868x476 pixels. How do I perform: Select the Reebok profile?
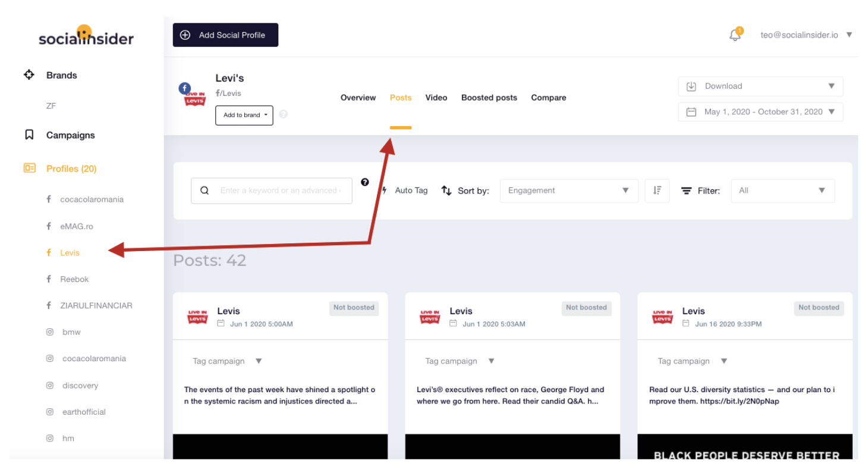coord(74,279)
